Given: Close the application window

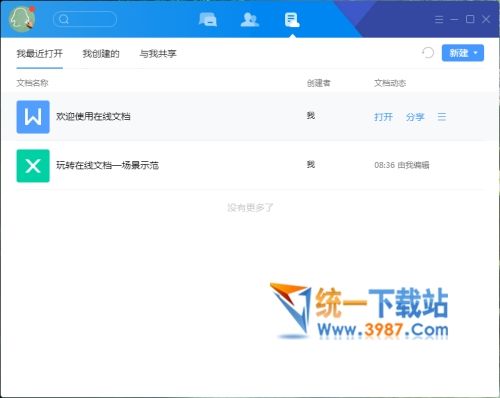Looking at the screenshot, I should (x=486, y=19).
